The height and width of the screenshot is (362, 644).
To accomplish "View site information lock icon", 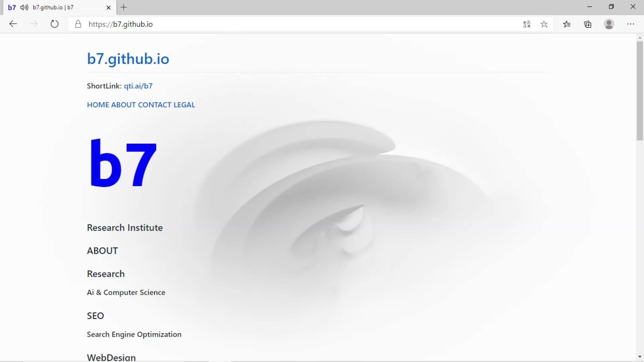I will tap(78, 24).
